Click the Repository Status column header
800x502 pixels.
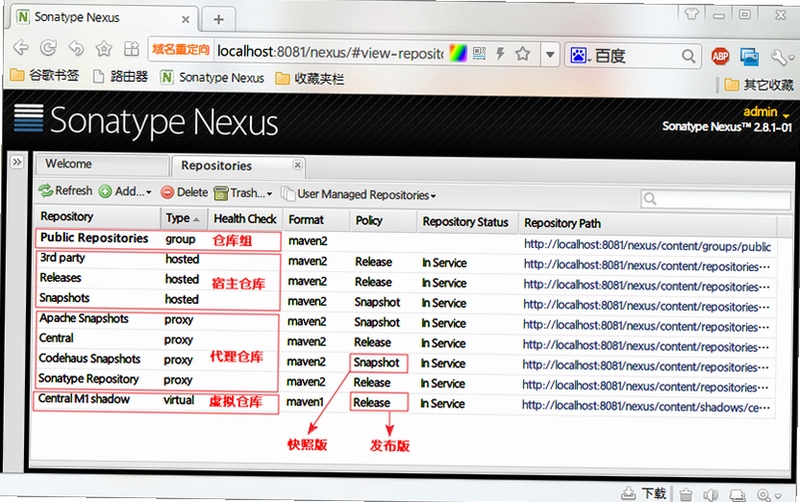click(467, 222)
